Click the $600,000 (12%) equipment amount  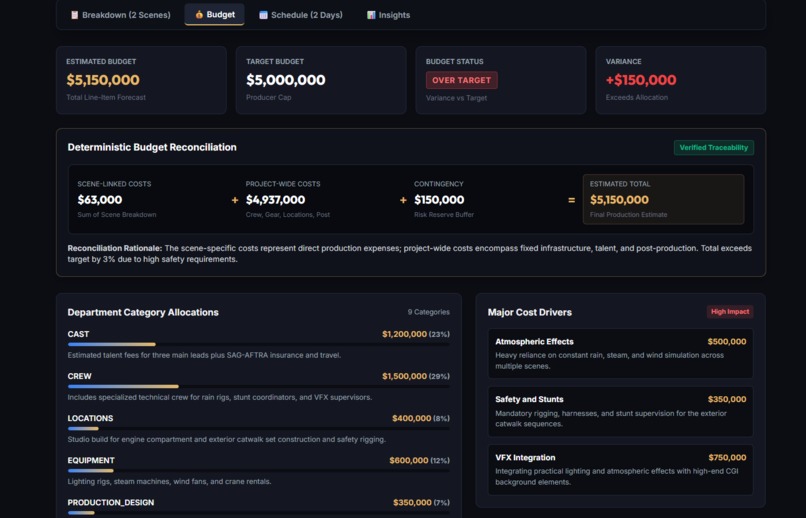(419, 460)
